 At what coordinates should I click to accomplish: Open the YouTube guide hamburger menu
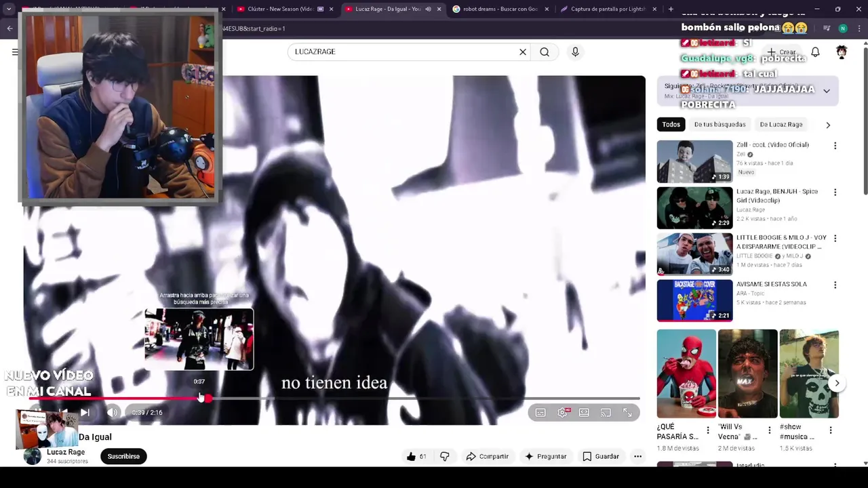(x=15, y=52)
